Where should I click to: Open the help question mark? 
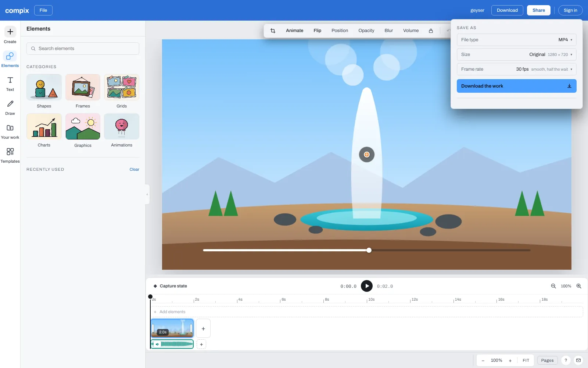pos(566,360)
